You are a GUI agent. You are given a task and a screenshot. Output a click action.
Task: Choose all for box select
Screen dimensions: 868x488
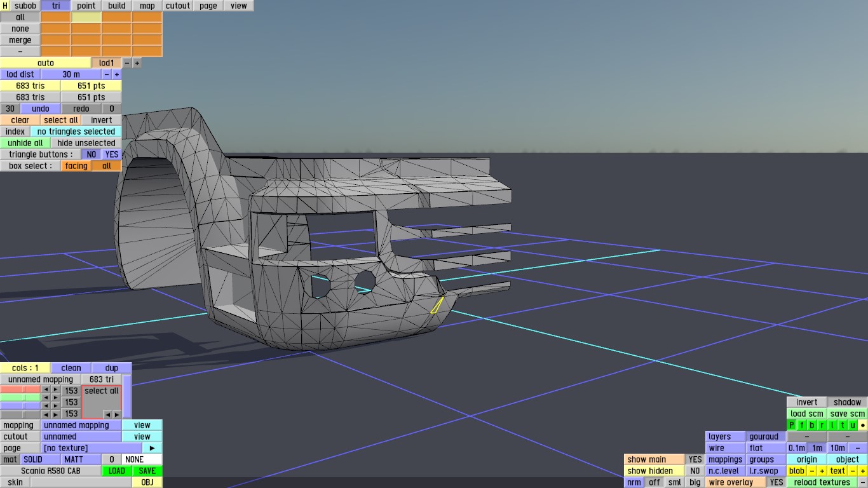107,166
